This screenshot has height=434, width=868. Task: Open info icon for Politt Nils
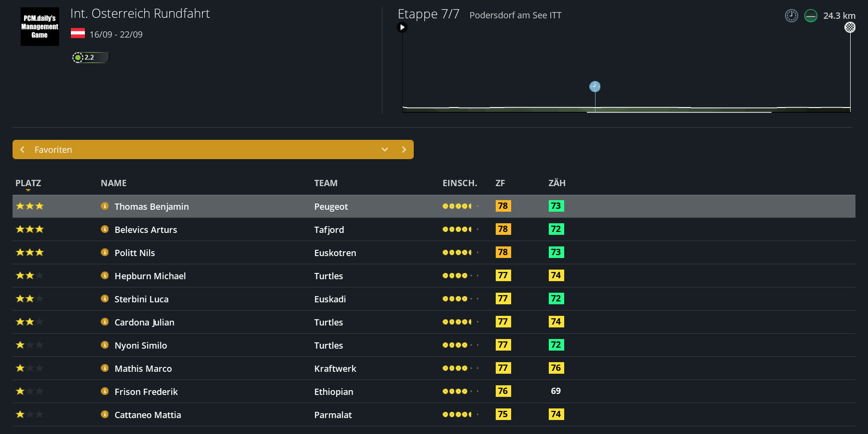click(105, 252)
